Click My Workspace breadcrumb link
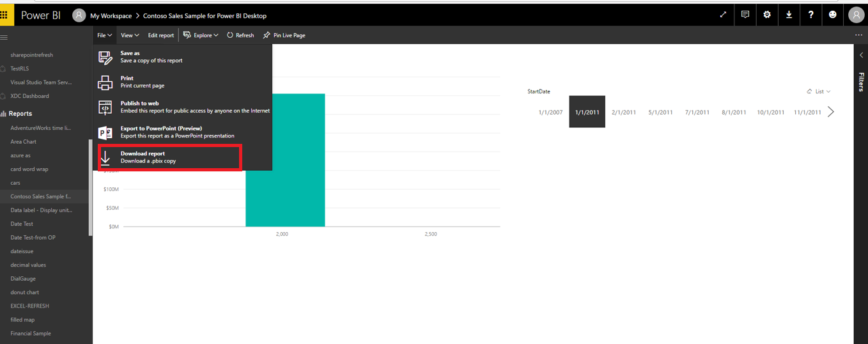The width and height of the screenshot is (868, 344). click(111, 15)
